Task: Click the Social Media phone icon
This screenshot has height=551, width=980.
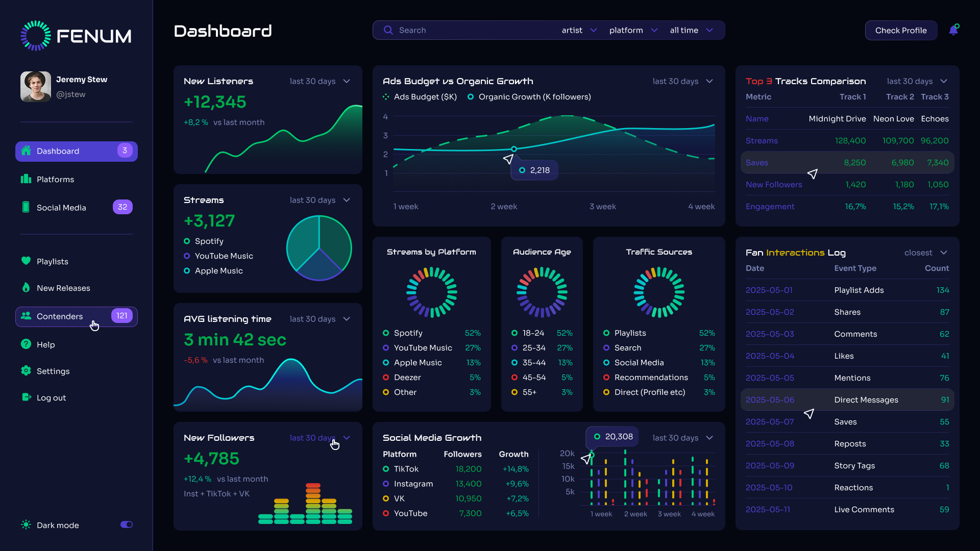Action: [x=26, y=207]
